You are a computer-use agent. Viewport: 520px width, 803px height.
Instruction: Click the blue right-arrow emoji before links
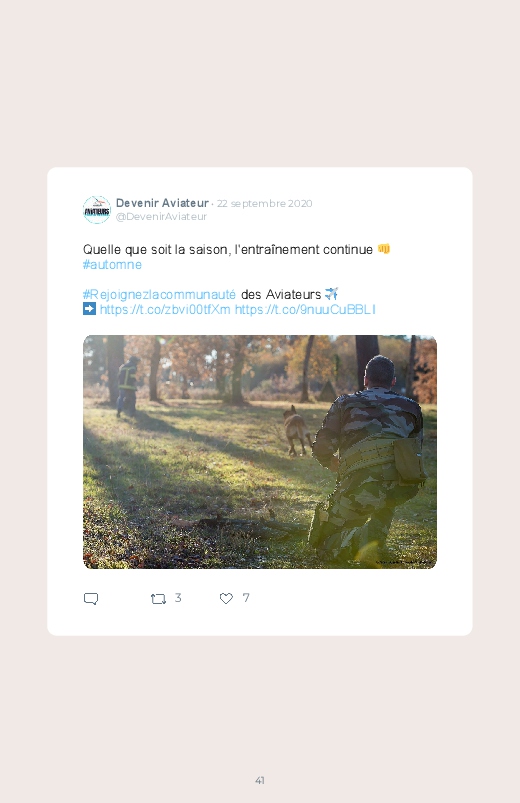pos(89,309)
